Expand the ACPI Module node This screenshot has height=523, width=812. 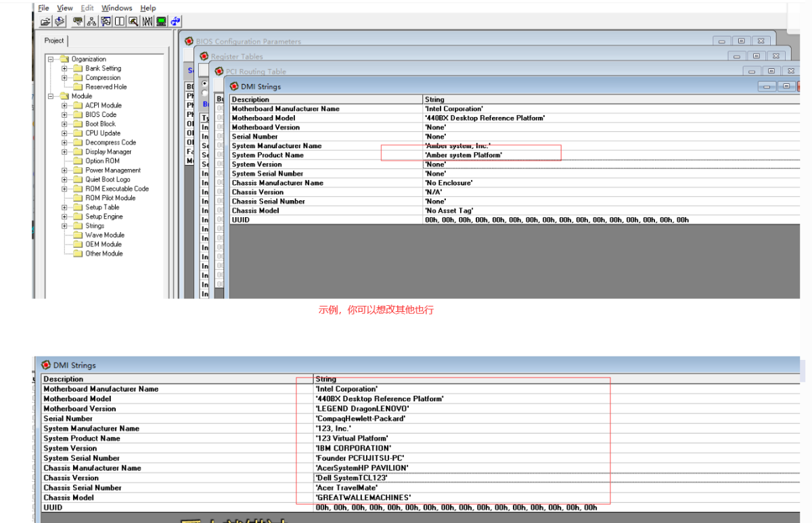tap(64, 106)
